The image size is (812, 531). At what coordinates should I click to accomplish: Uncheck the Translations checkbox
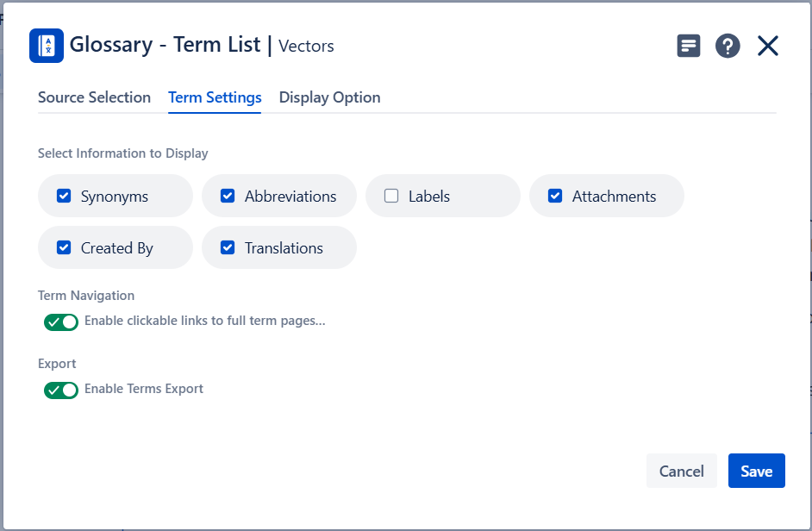coord(228,247)
